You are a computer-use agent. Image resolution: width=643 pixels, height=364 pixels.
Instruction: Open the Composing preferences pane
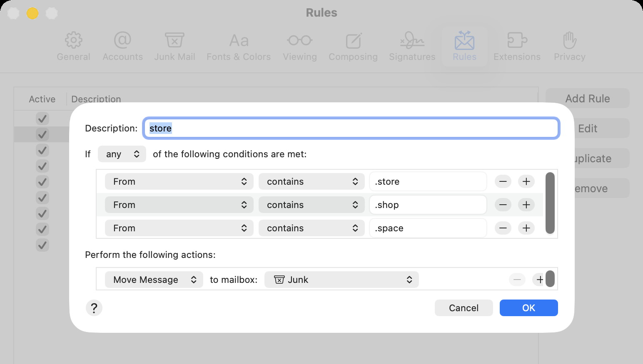coord(353,46)
